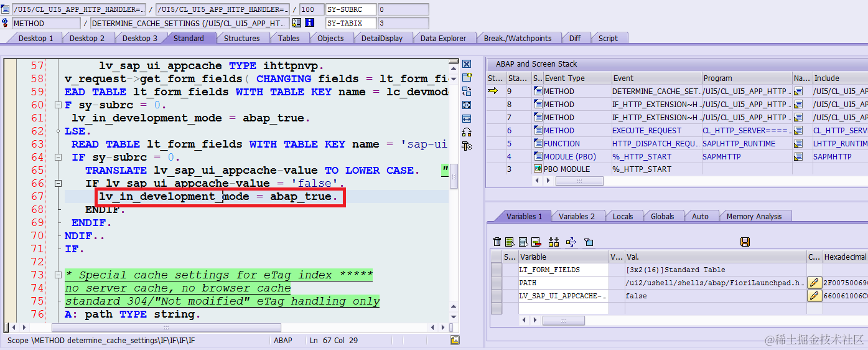Select the PATH row selector button

pyautogui.click(x=496, y=283)
